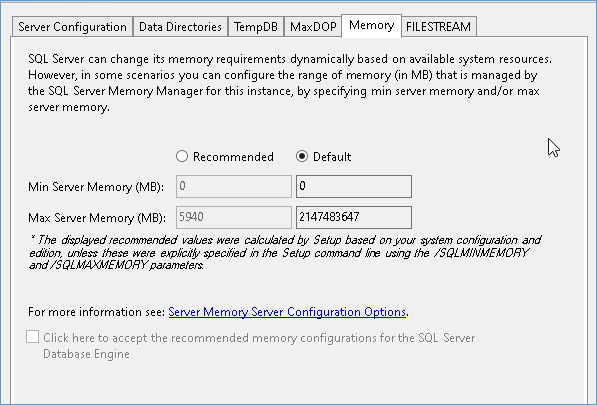Click the Recommended Max Server Memory field showing 5940
The height and width of the screenshot is (405, 597).
(234, 217)
